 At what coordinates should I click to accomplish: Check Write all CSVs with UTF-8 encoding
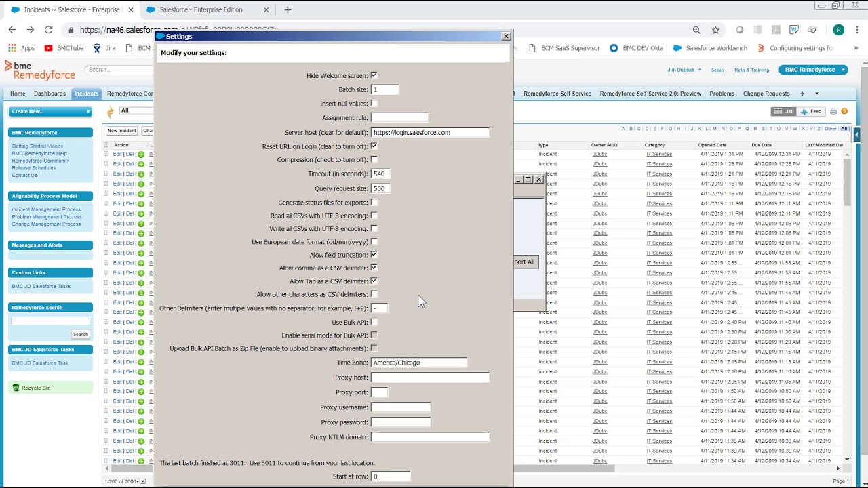[374, 229]
